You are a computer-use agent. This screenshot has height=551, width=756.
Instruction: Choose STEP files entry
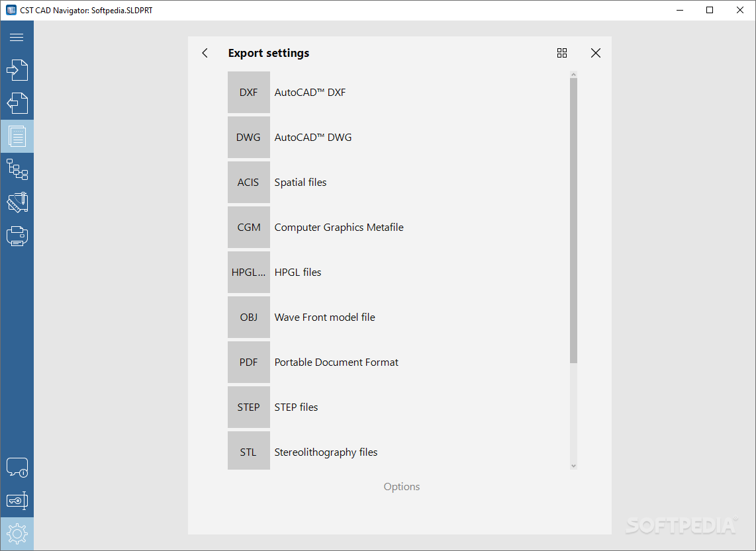point(296,407)
